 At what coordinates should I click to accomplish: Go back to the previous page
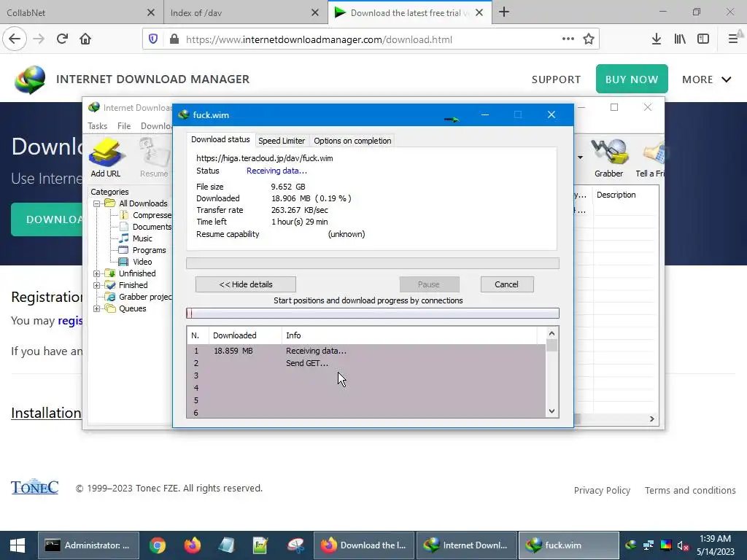click(15, 39)
